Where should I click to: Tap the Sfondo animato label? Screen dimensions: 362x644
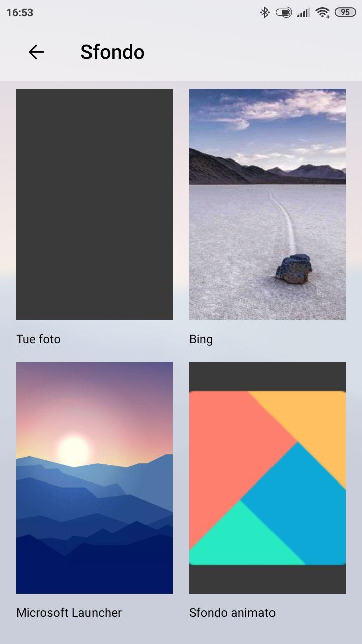pos(232,613)
